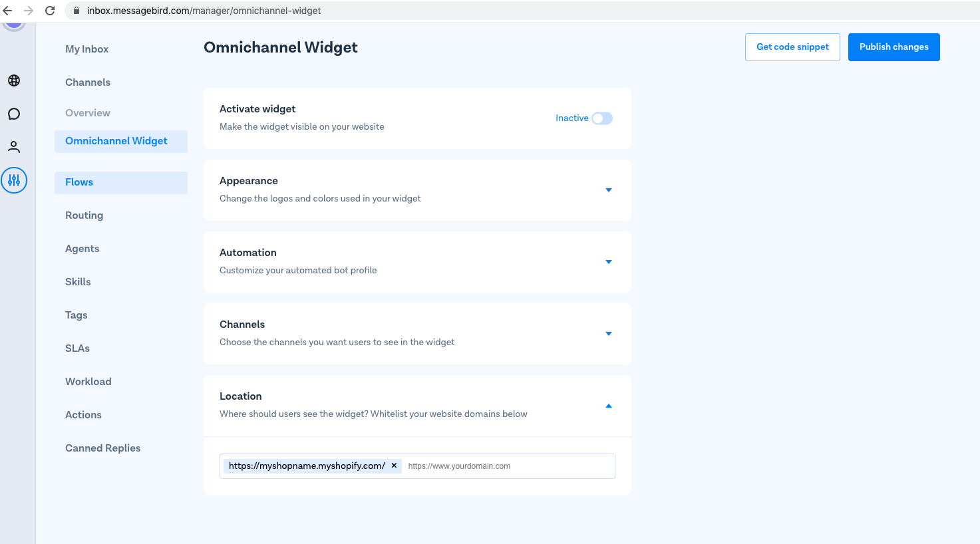Click the Publish changes button
The image size is (980, 544).
(894, 47)
